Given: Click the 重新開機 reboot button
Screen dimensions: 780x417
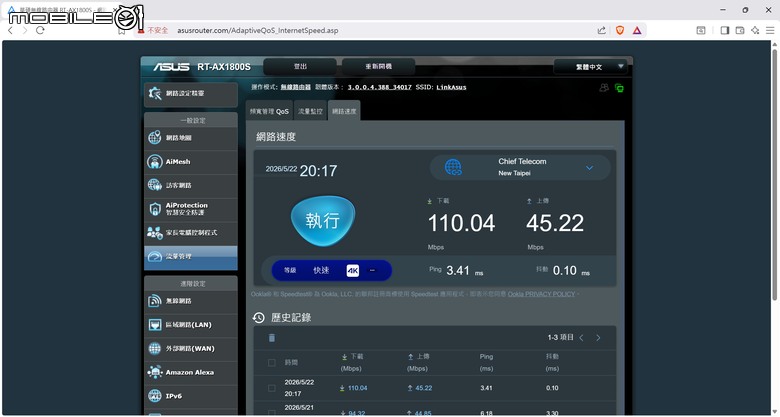Looking at the screenshot, I should pyautogui.click(x=379, y=66).
